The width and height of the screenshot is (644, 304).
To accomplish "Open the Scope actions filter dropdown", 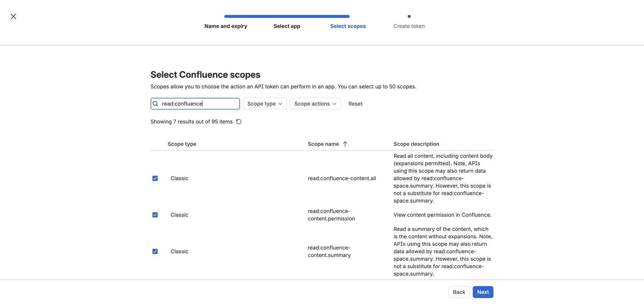I will (315, 104).
